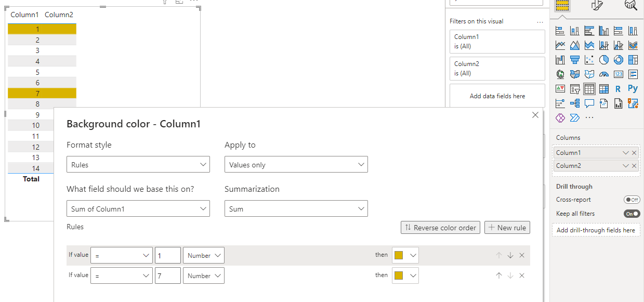The height and width of the screenshot is (302, 644).
Task: Click the Column2 table header
Action: click(x=59, y=15)
